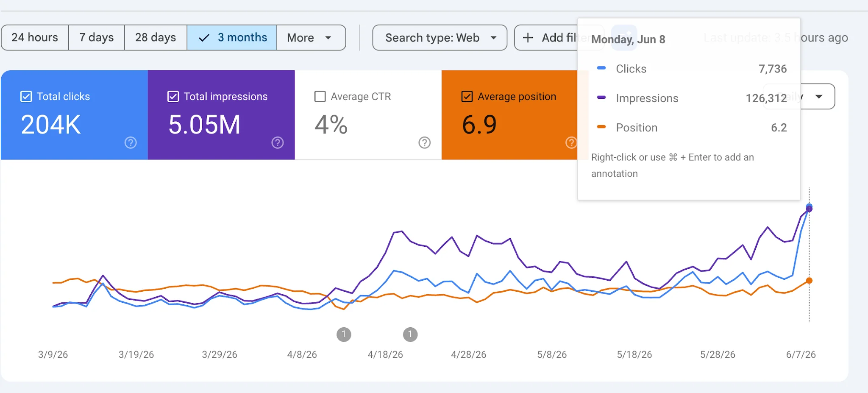Click the 4% average CTR value
Image resolution: width=868 pixels, height=393 pixels.
pos(331,125)
